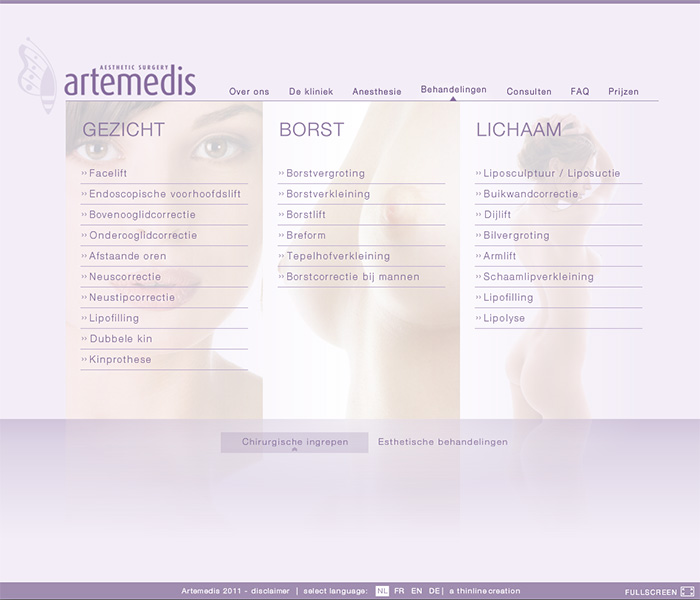
Task: Open the De kliniek menu item
Action: (x=311, y=92)
